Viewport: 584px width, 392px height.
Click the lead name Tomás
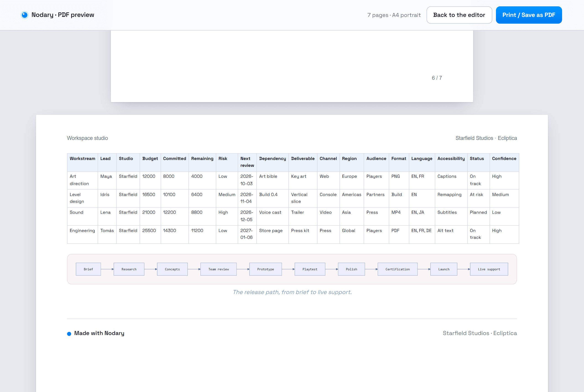[x=107, y=230]
